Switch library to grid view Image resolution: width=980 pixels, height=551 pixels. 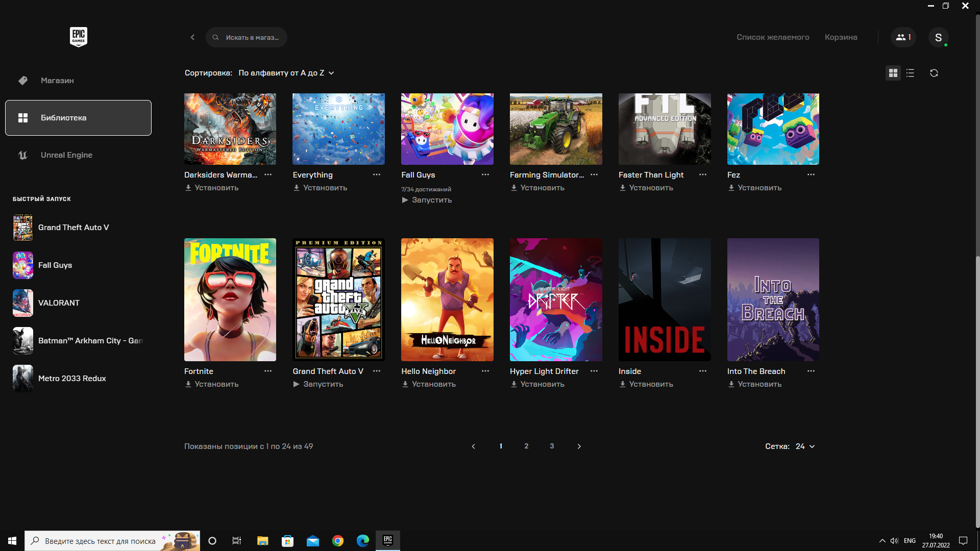[x=893, y=73]
